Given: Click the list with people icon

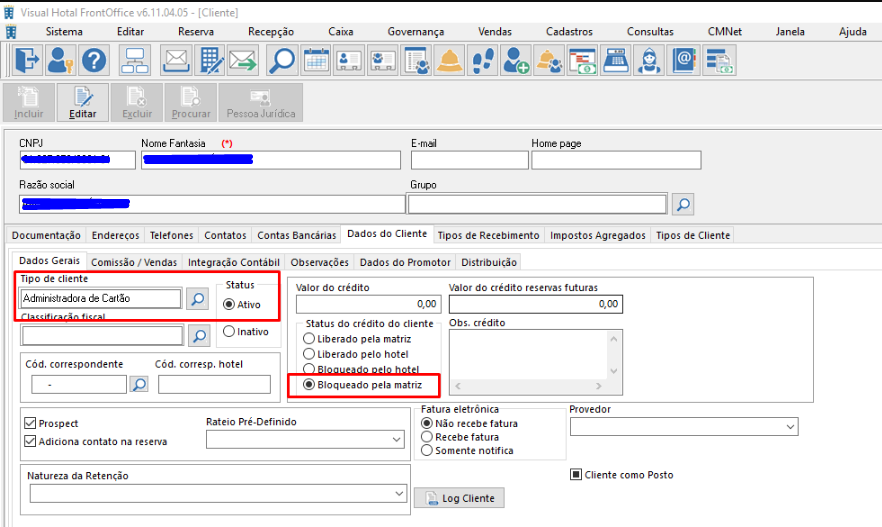Looking at the screenshot, I should click(x=416, y=60).
